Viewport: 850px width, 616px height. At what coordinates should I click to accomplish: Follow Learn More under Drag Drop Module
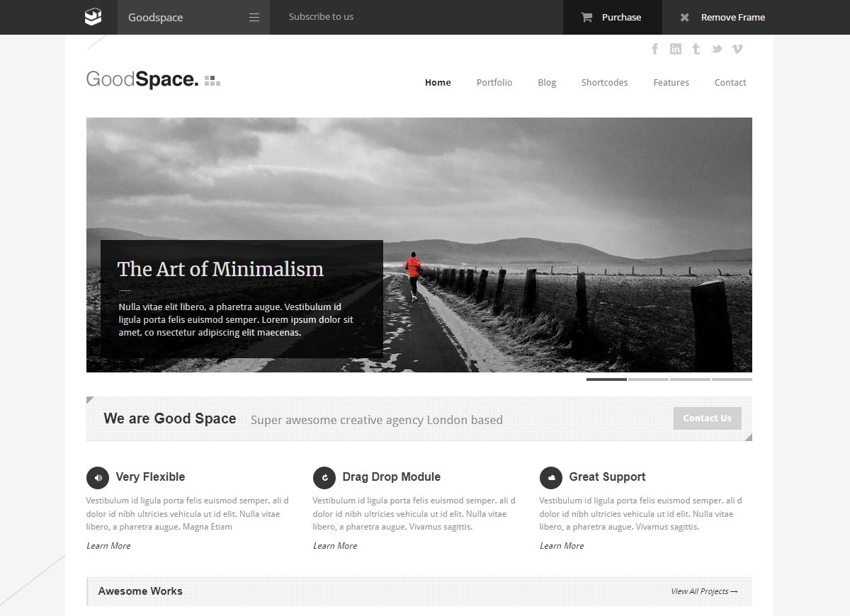(335, 546)
